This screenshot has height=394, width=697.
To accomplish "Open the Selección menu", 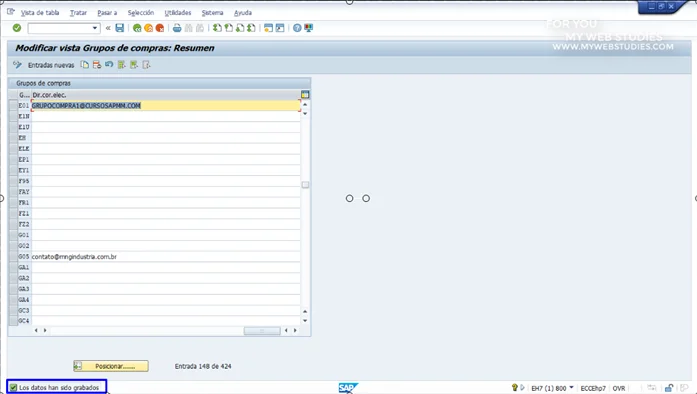I will coord(140,12).
